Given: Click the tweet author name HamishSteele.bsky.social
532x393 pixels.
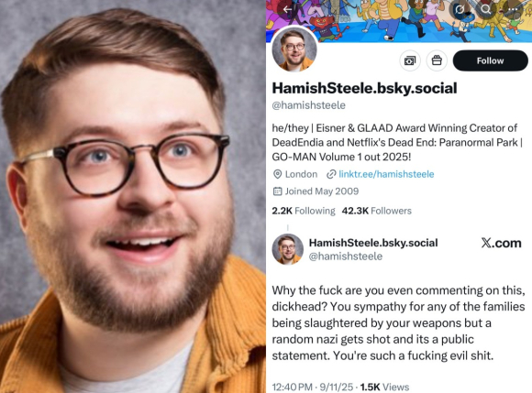Looking at the screenshot, I should 373,243.
